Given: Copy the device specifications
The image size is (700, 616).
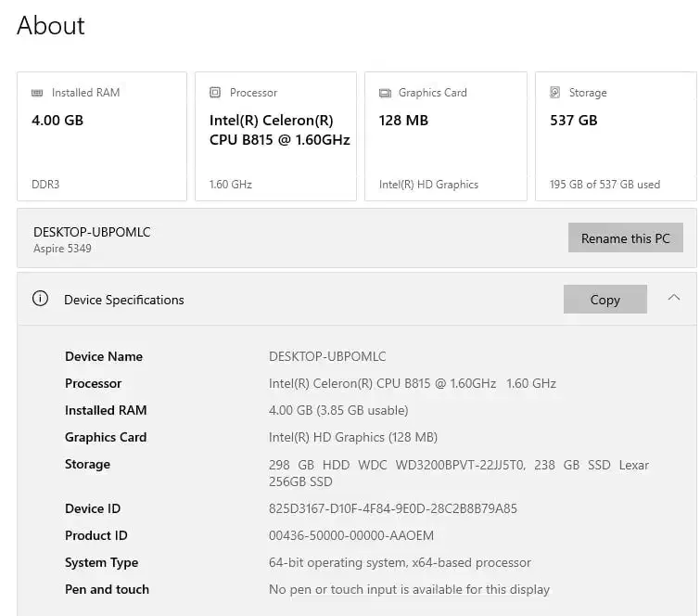Looking at the screenshot, I should [605, 300].
